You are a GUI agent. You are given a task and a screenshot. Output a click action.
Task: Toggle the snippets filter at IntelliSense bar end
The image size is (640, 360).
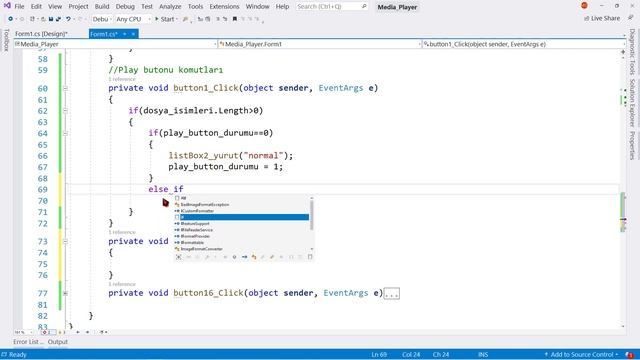point(310,257)
